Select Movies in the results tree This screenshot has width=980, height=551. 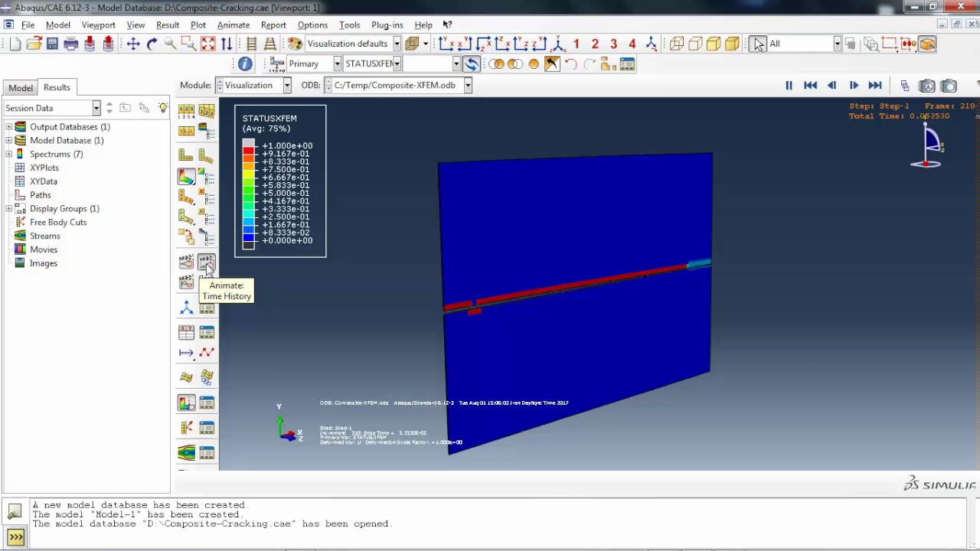click(x=44, y=249)
